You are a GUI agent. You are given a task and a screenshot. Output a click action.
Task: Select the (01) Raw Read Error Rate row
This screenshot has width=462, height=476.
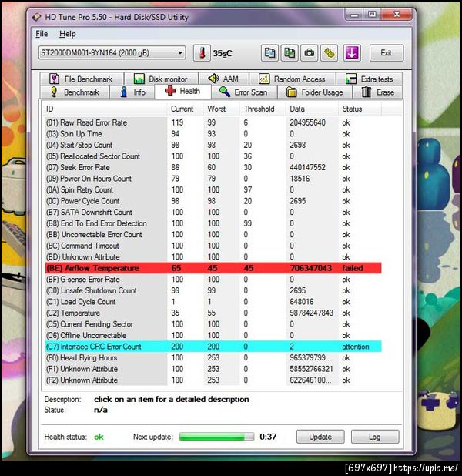[x=213, y=122]
